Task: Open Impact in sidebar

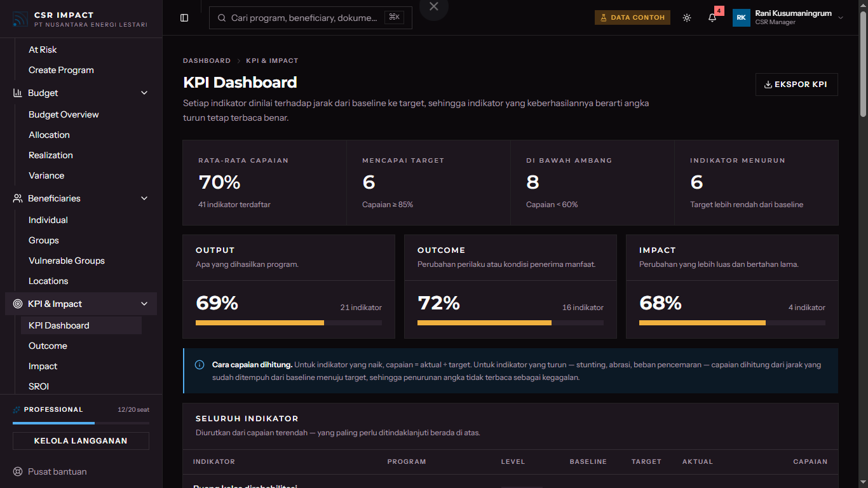Action: tap(43, 366)
